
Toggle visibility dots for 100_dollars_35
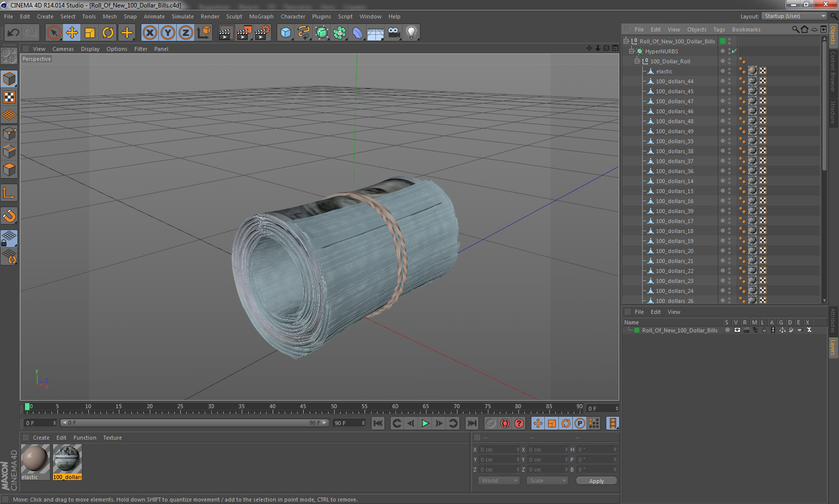729,141
